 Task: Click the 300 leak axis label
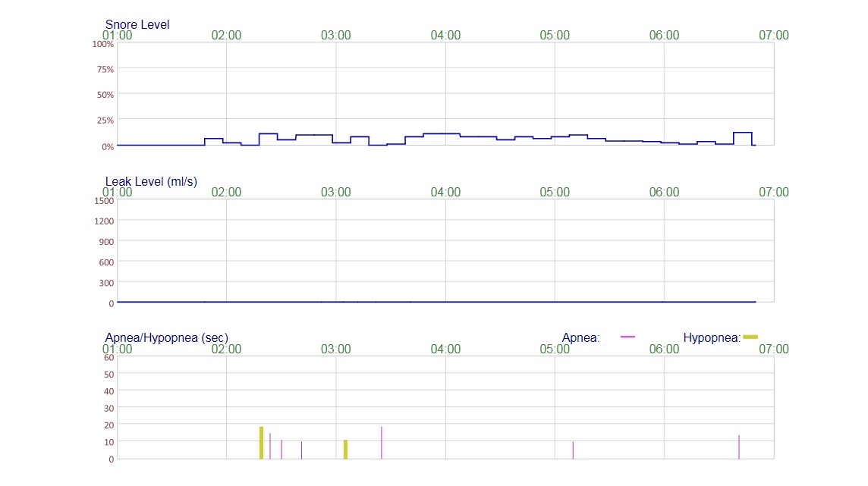pyautogui.click(x=106, y=283)
